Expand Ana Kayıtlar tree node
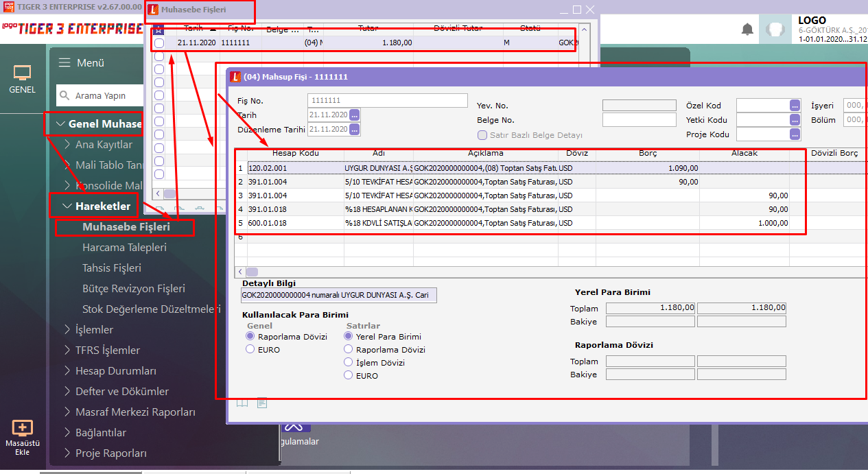 click(67, 145)
